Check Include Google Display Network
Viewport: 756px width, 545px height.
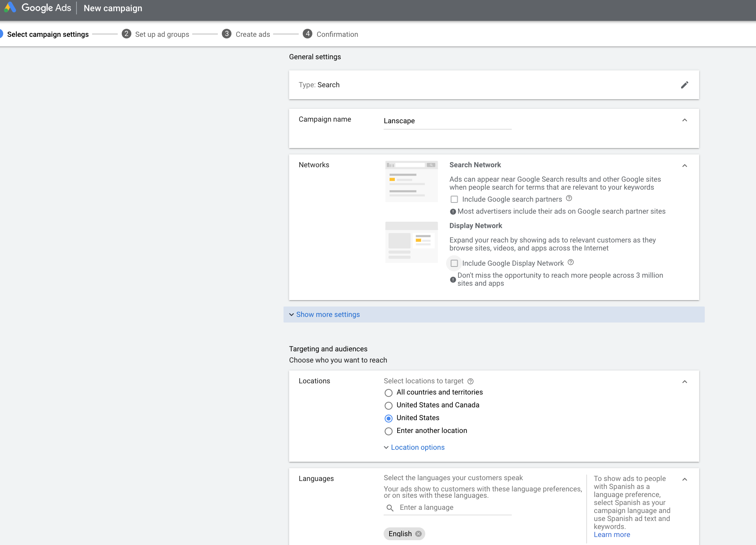[x=454, y=263]
